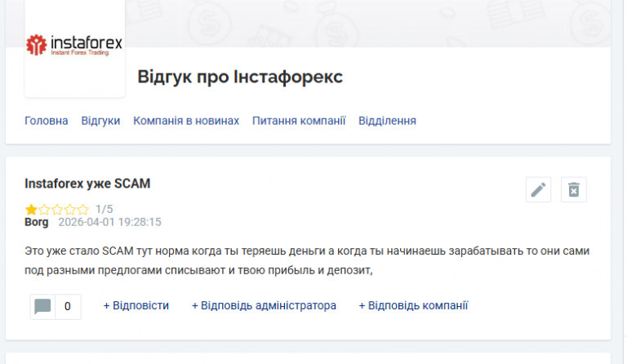Add + Відповідь адміністратора reply
Image resolution: width=627 pixels, height=364 pixels.
(264, 306)
